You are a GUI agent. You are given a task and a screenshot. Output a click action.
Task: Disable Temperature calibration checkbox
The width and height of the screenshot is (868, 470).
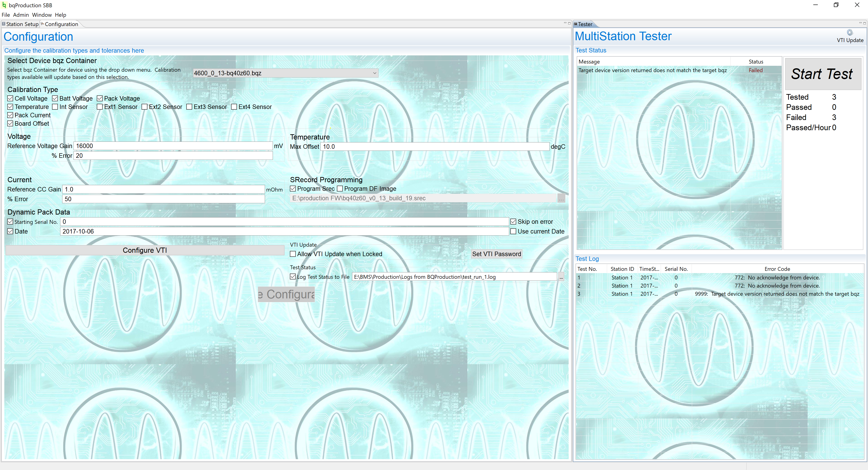point(10,107)
